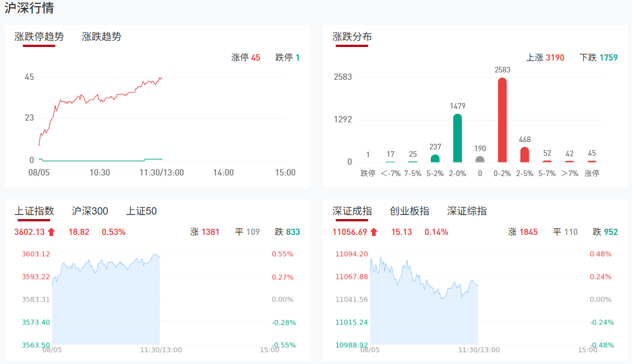632x364 pixels.
Task: Switch to 上证50 index tab
Action: (141, 211)
